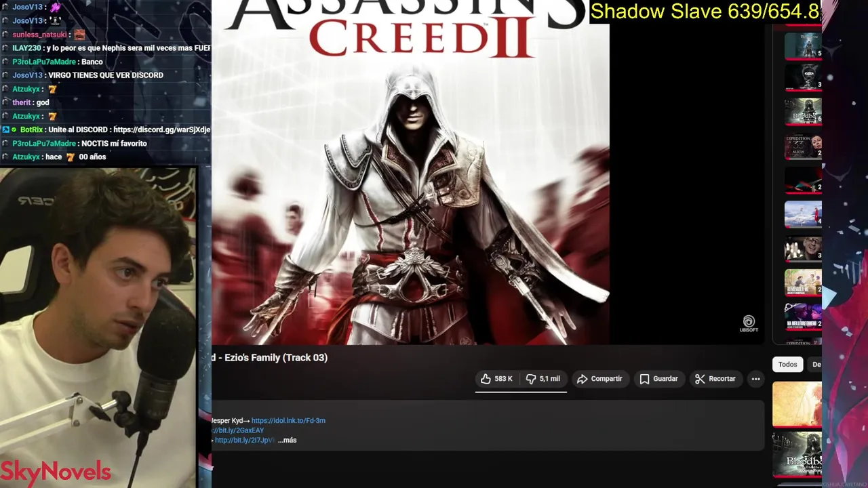The height and width of the screenshot is (488, 868).
Task: Open the Bloodborne recommended video thumbnail
Action: 797,454
